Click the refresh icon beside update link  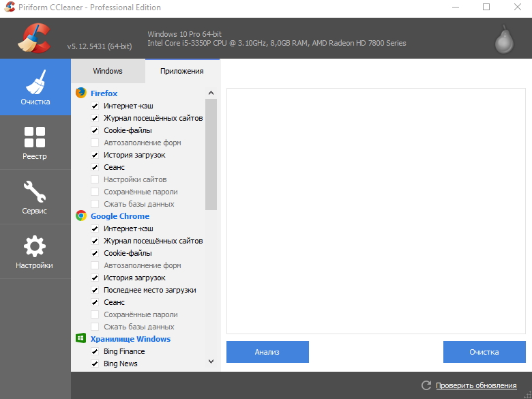click(426, 385)
